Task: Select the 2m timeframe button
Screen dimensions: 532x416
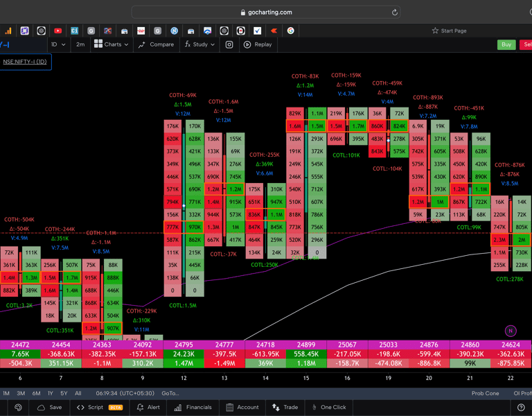Action: pyautogui.click(x=80, y=44)
